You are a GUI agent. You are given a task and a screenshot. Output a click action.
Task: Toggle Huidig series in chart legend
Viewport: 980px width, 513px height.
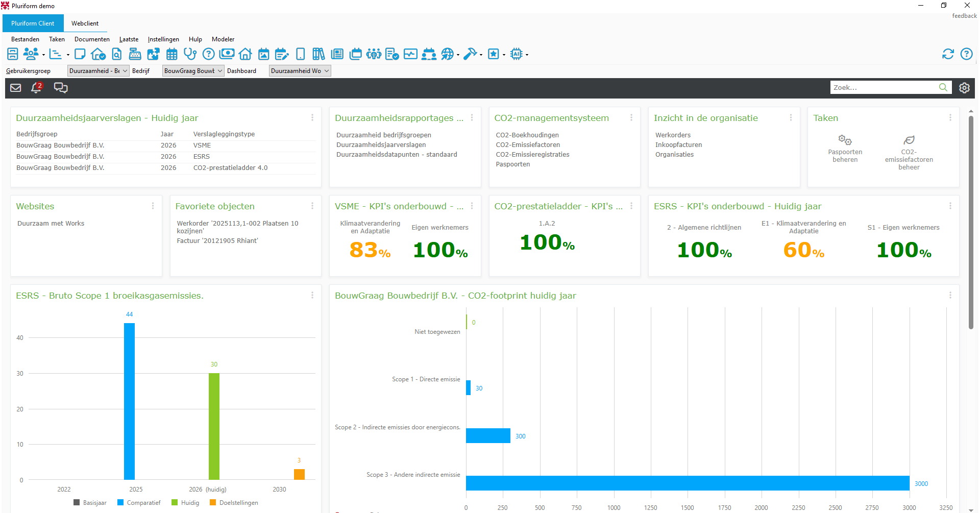[185, 503]
